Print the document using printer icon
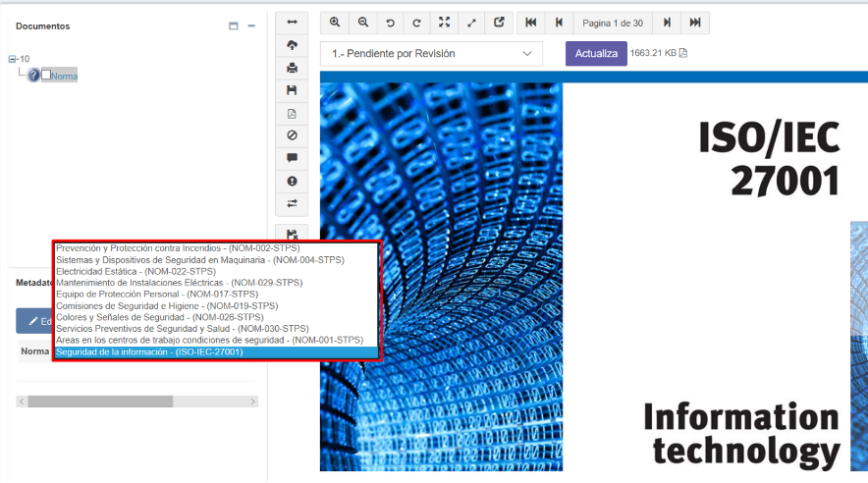The width and height of the screenshot is (868, 483). pos(292,68)
